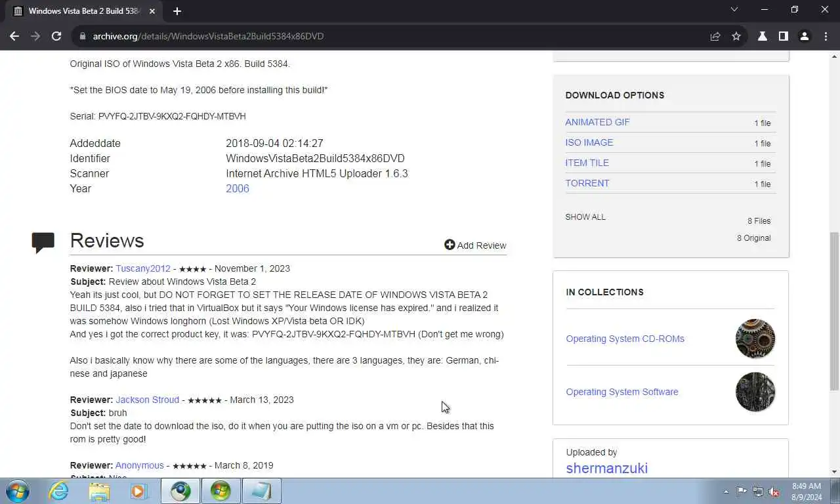Viewport: 840px width, 504px height.
Task: Click the address bar URL
Action: click(x=208, y=36)
